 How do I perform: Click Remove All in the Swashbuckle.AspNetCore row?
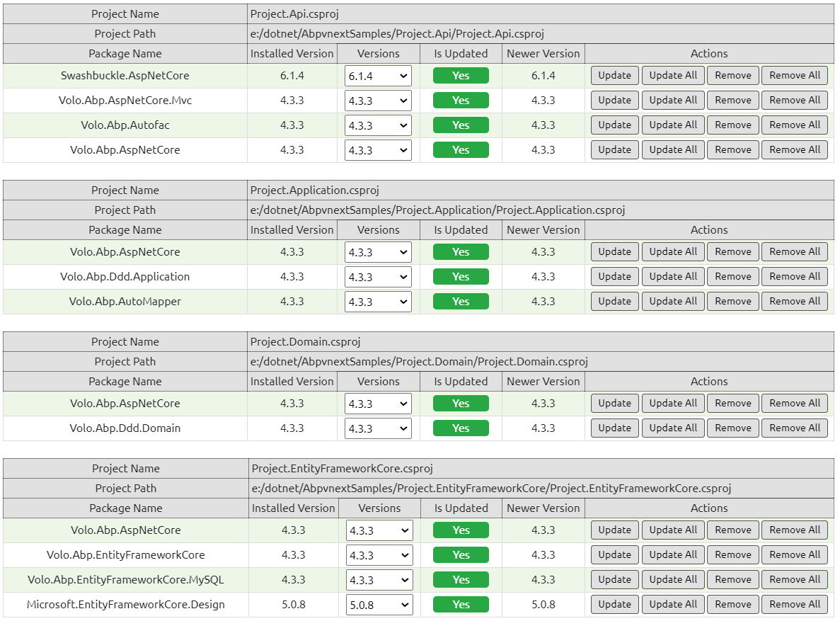[795, 76]
